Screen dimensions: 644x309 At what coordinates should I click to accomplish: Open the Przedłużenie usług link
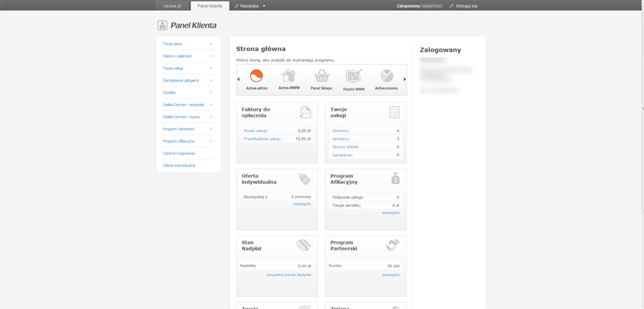tap(262, 139)
